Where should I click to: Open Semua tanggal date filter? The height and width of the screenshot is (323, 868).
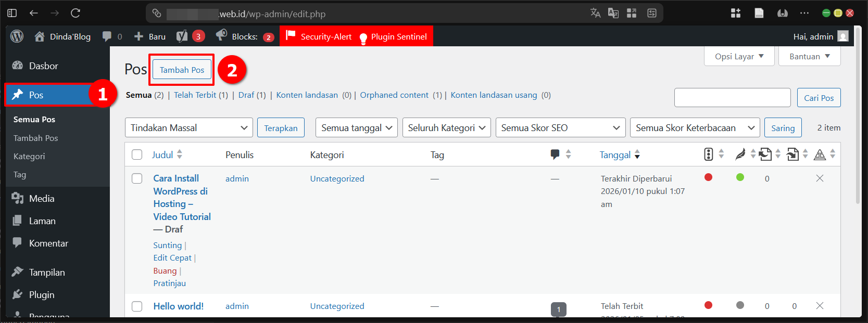coord(357,127)
